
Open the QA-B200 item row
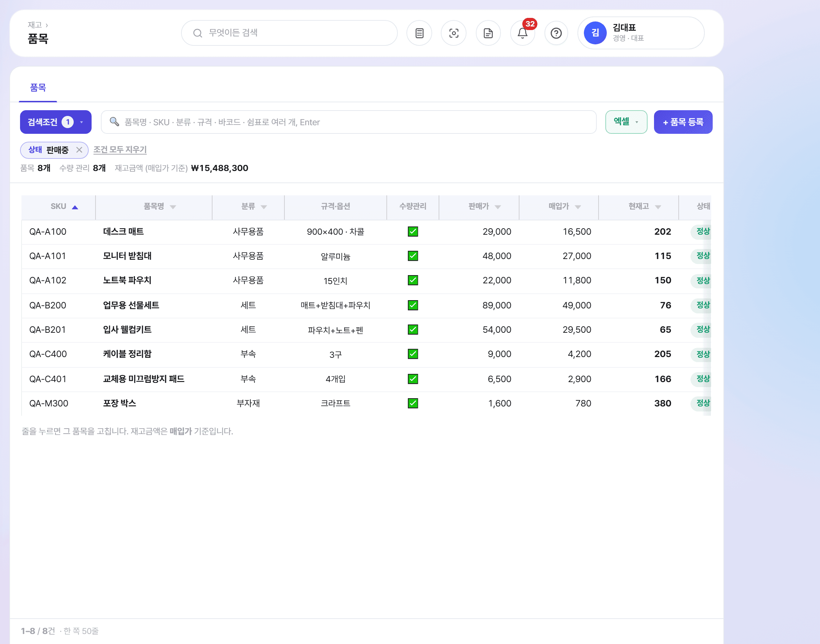click(366, 306)
